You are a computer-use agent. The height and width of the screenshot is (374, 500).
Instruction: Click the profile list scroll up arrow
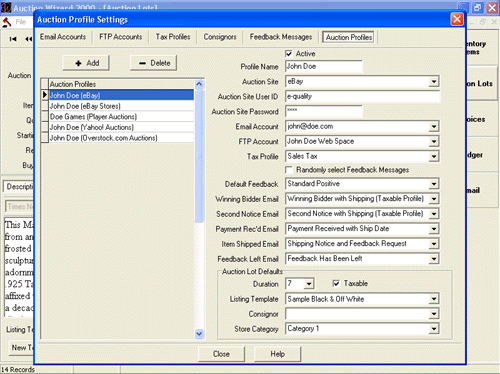point(199,84)
